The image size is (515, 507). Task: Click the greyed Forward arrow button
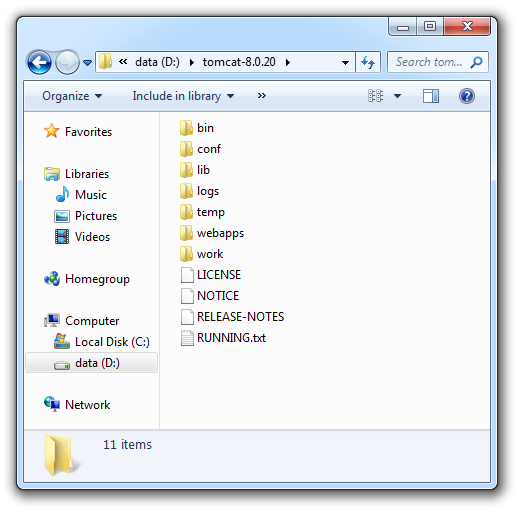[x=67, y=62]
